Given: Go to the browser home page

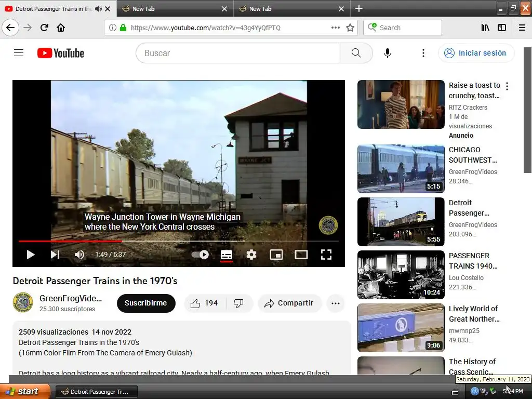Looking at the screenshot, I should click(61, 28).
